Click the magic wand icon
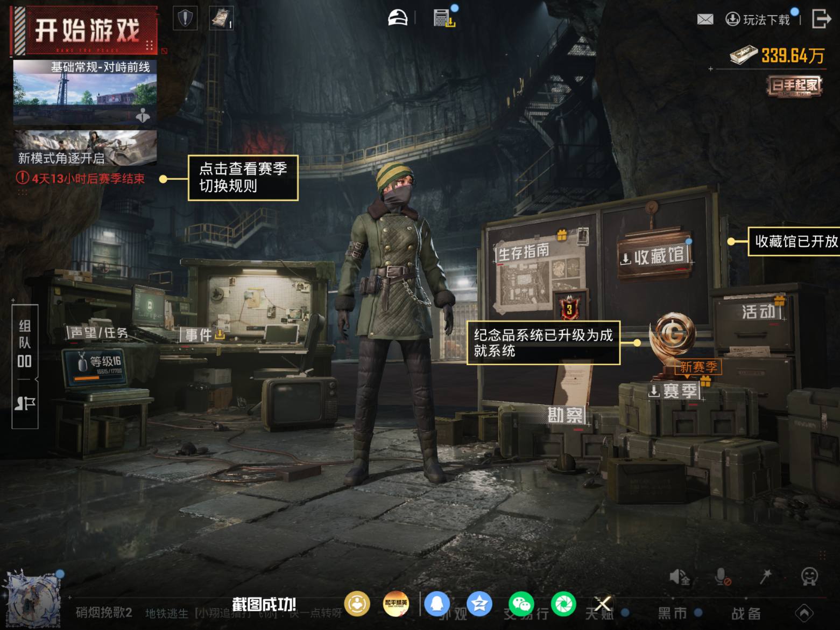840x630 pixels. point(765,577)
